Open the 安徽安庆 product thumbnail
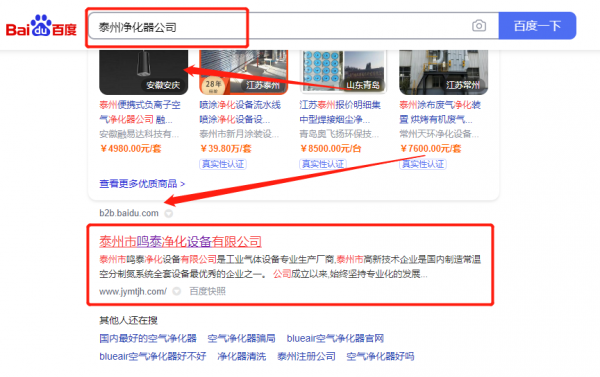The image size is (600, 377). (x=143, y=72)
